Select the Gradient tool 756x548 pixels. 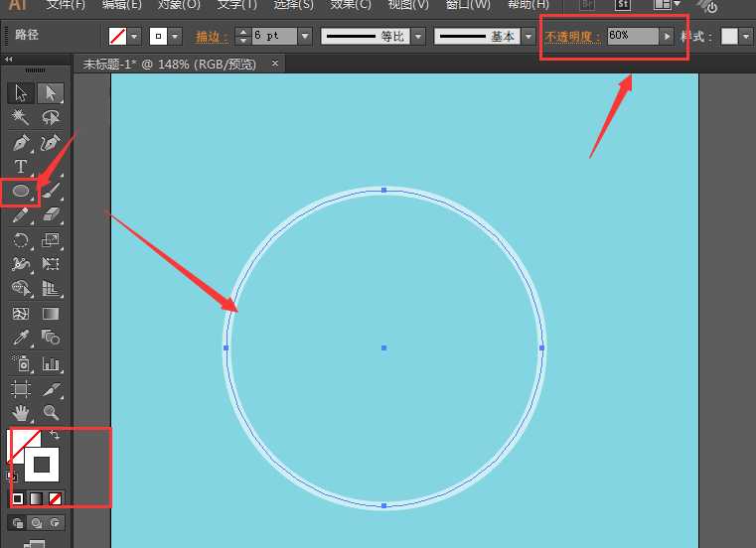(50, 314)
